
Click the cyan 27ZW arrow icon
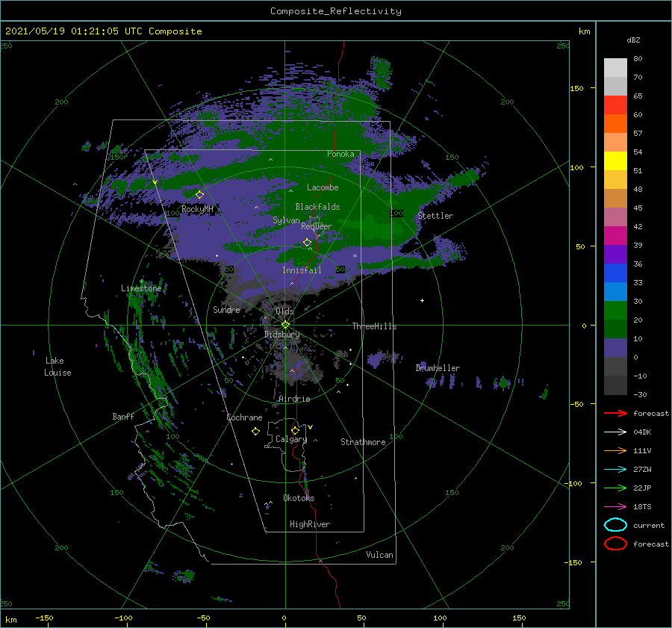pos(615,470)
